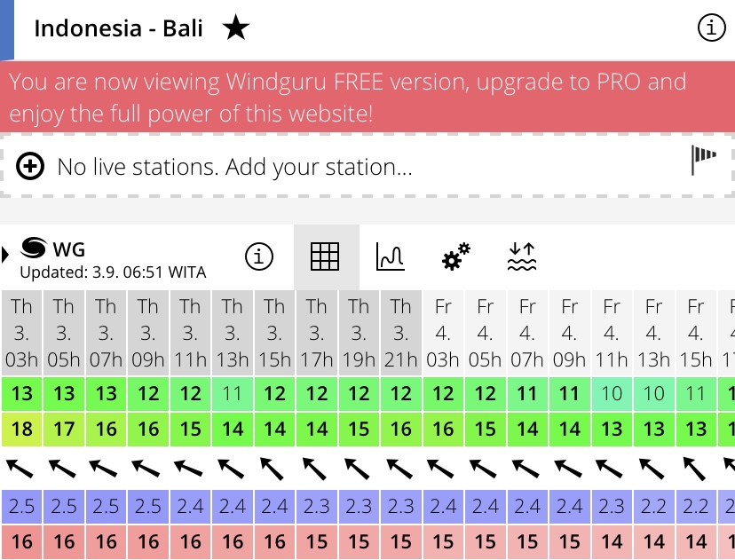Open the spot info icon at top right
735x560 pixels.
tap(711, 28)
